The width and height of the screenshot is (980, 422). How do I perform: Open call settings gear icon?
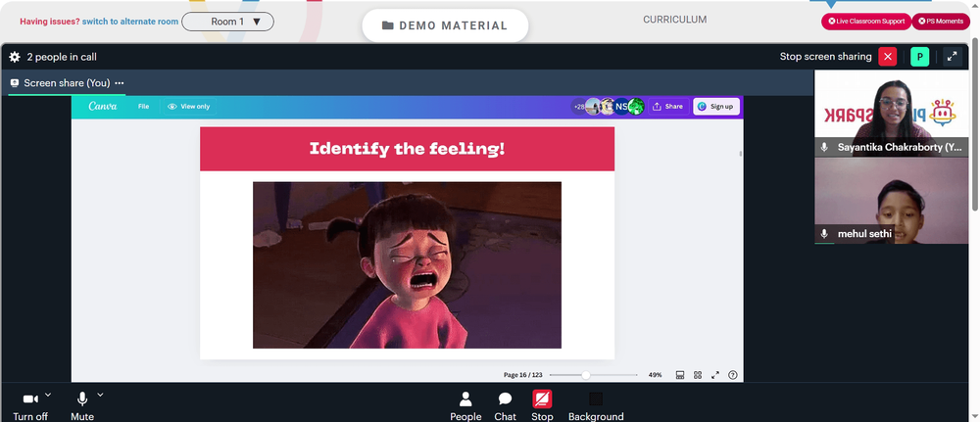tap(15, 57)
